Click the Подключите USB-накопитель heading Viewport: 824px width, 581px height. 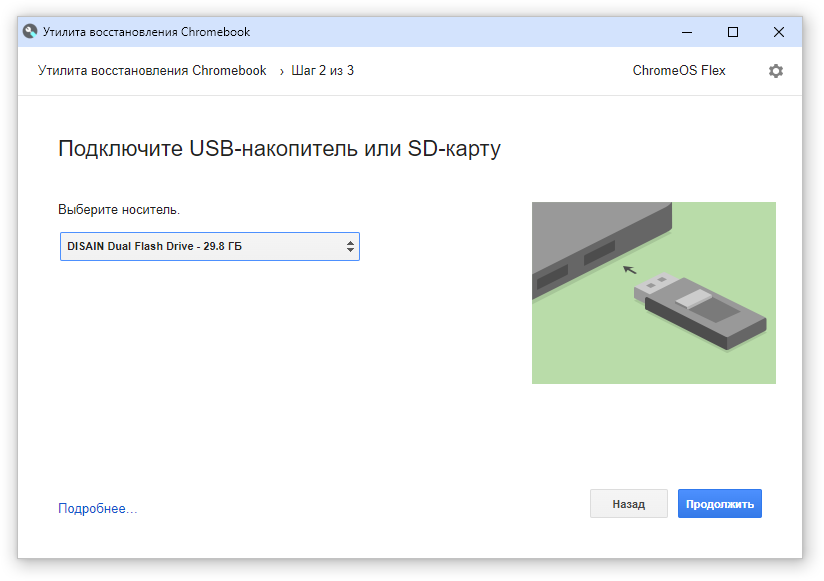tap(279, 149)
